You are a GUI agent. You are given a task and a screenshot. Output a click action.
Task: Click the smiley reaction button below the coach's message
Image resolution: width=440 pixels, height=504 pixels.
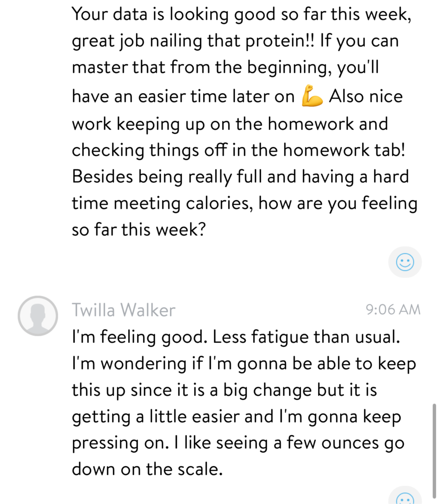click(x=405, y=262)
